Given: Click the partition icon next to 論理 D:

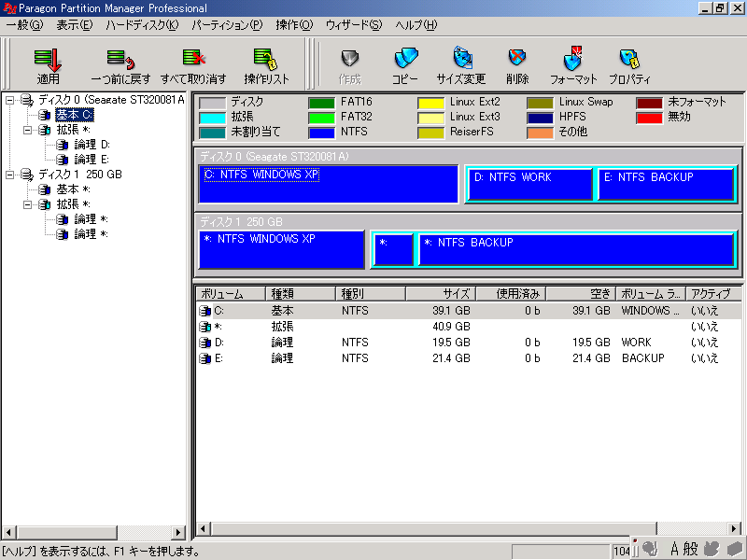Looking at the screenshot, I should coord(63,145).
